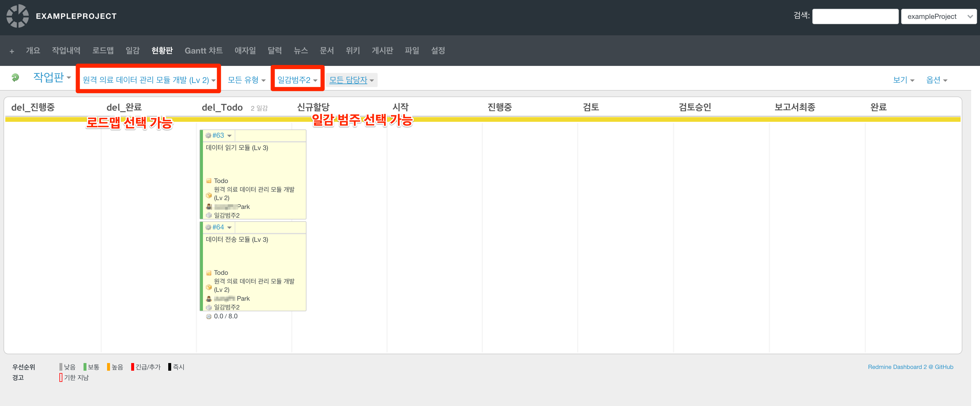
Task: Click the assignee avatar icon in card #64
Action: tap(209, 299)
